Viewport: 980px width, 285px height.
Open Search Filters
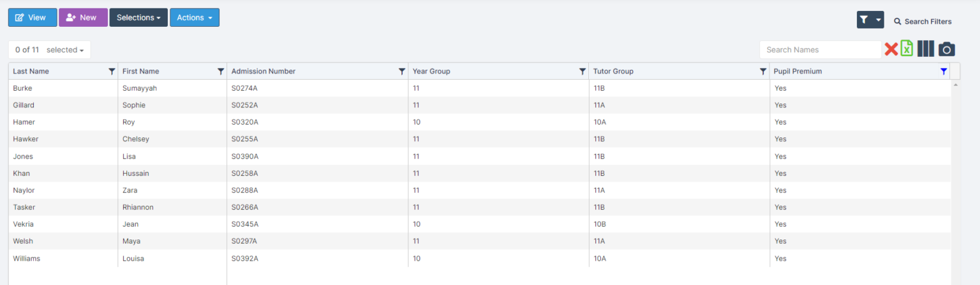click(x=923, y=22)
